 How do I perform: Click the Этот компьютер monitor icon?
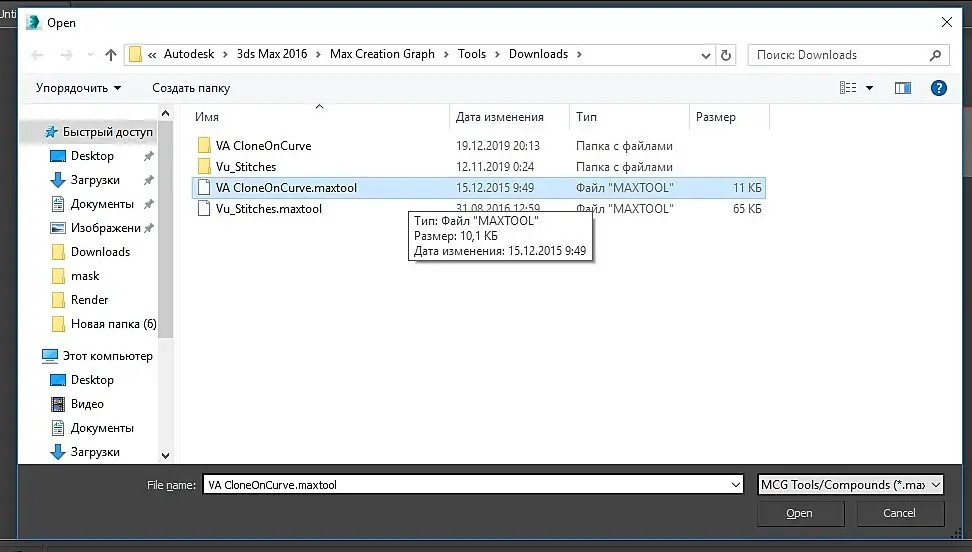[50, 356]
